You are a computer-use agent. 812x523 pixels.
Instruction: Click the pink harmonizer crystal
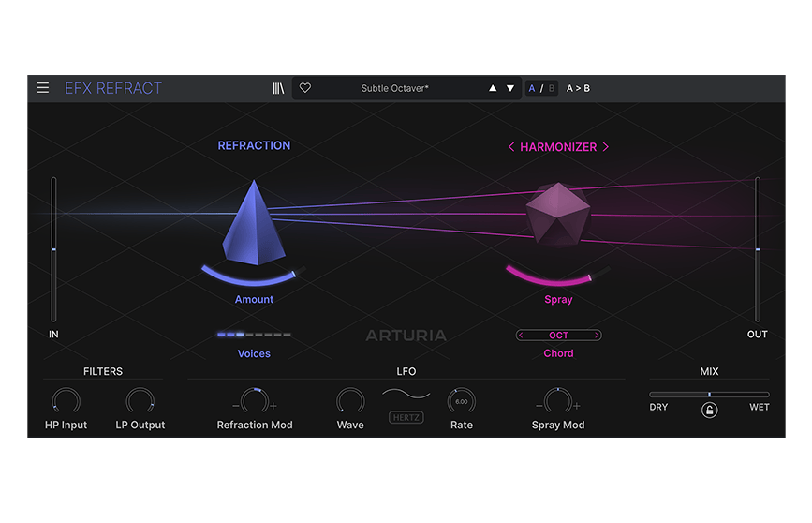(x=557, y=216)
